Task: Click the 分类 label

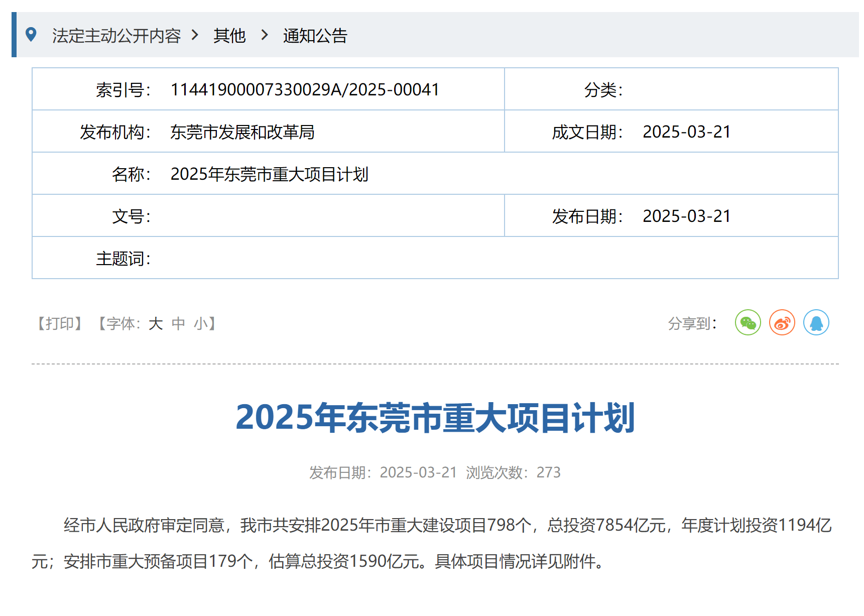Action: [x=603, y=90]
